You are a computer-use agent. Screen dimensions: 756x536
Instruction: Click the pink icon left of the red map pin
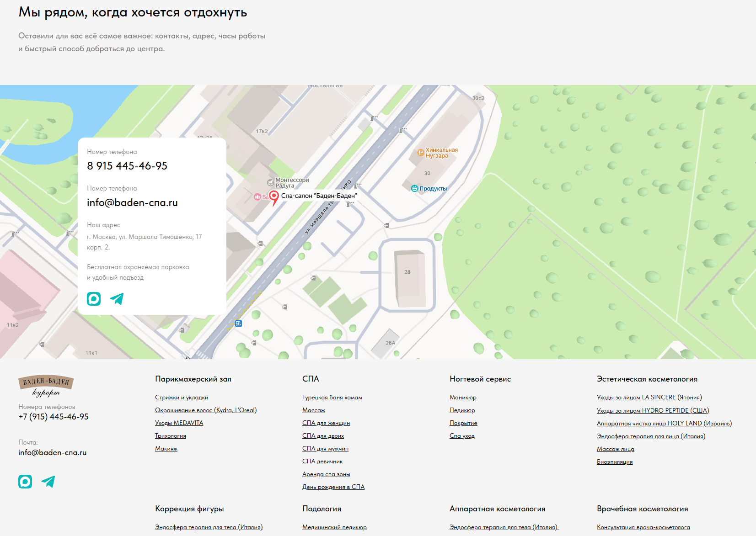[257, 197]
